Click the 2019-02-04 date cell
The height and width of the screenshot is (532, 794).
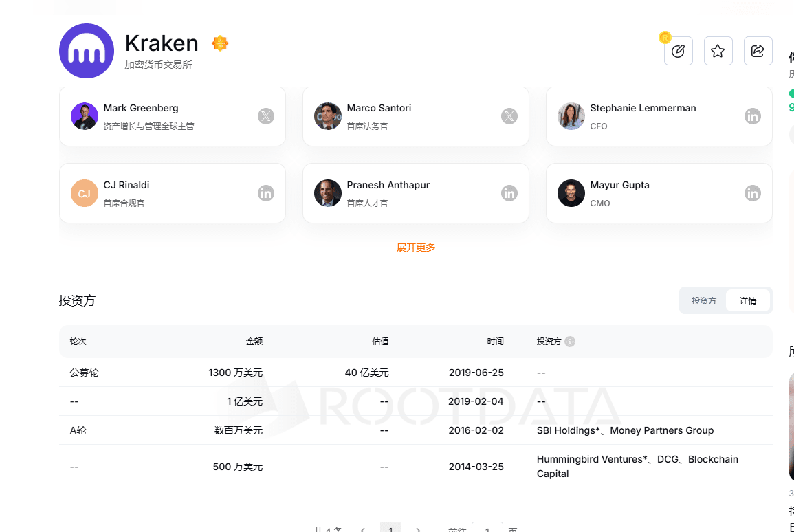pos(476,402)
